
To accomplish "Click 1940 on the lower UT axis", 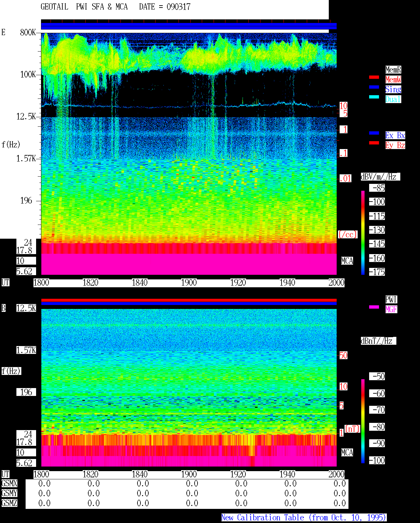I will pyautogui.click(x=287, y=474).
